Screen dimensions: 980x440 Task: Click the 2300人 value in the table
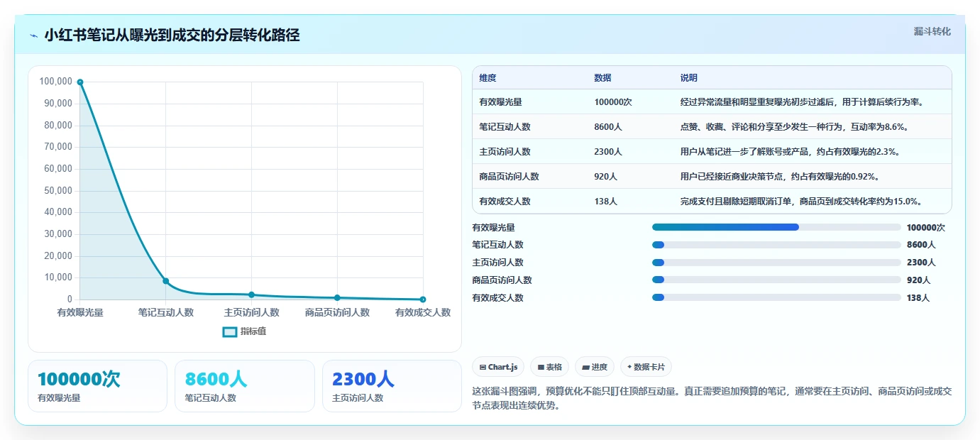tap(608, 152)
